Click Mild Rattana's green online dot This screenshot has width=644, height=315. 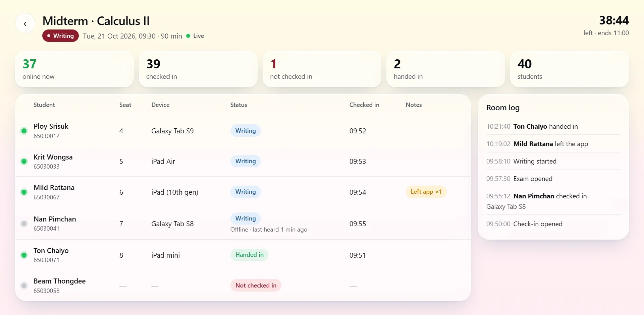pos(24,192)
